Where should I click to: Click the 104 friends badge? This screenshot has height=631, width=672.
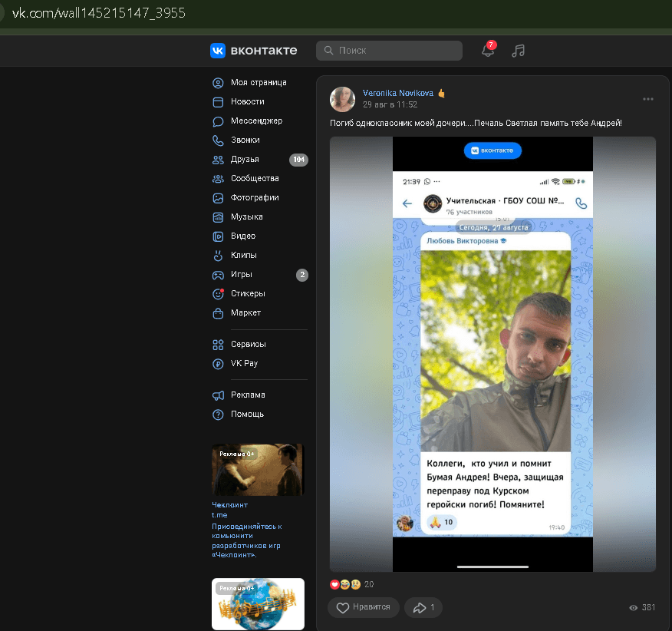click(298, 160)
